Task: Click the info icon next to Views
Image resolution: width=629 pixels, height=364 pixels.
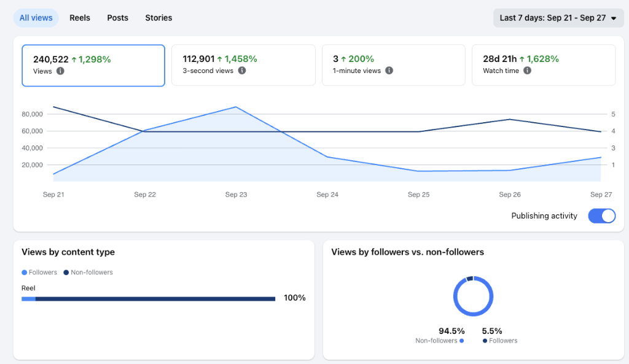Action: (60, 71)
